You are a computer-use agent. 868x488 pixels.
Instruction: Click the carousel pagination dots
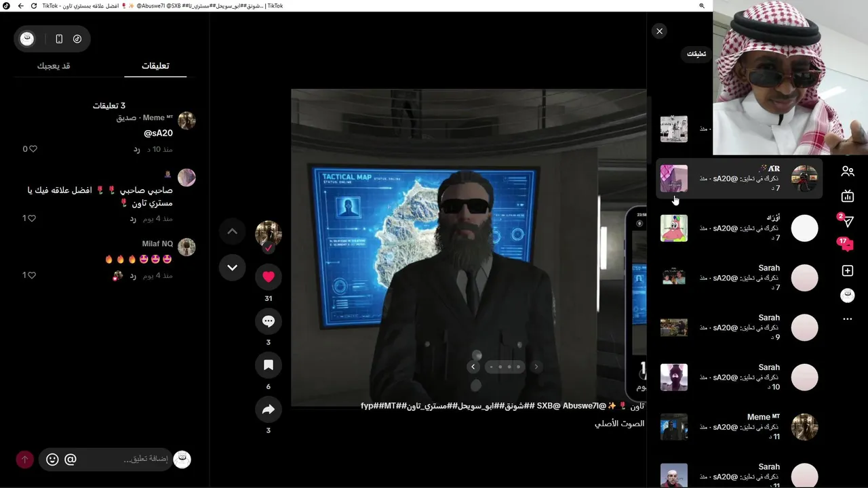(505, 367)
